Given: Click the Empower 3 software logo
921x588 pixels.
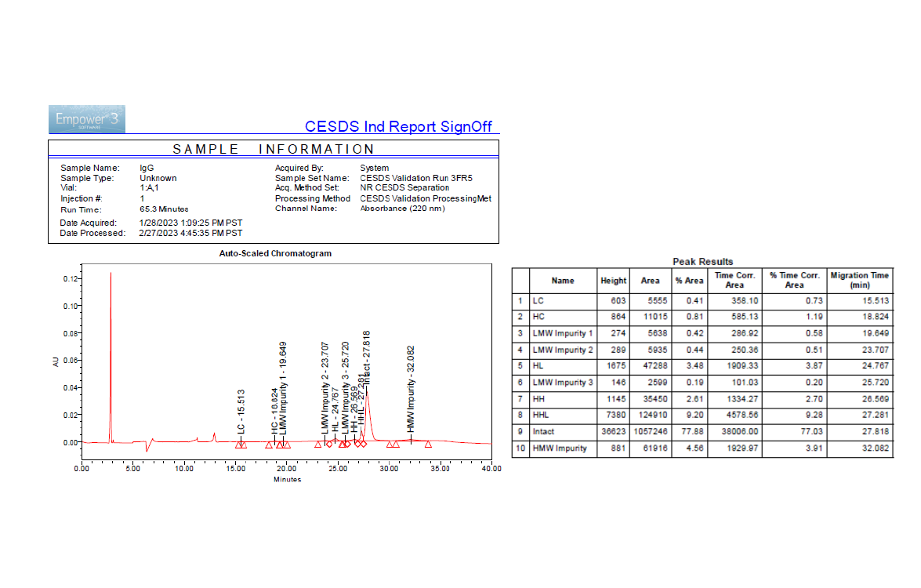Looking at the screenshot, I should point(86,119).
